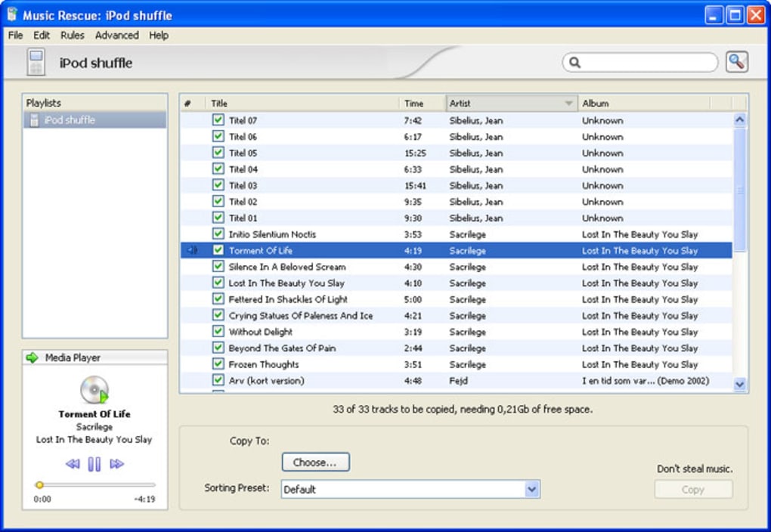The image size is (771, 532).
Task: Uncheck the Titel 07 track
Action: [218, 120]
